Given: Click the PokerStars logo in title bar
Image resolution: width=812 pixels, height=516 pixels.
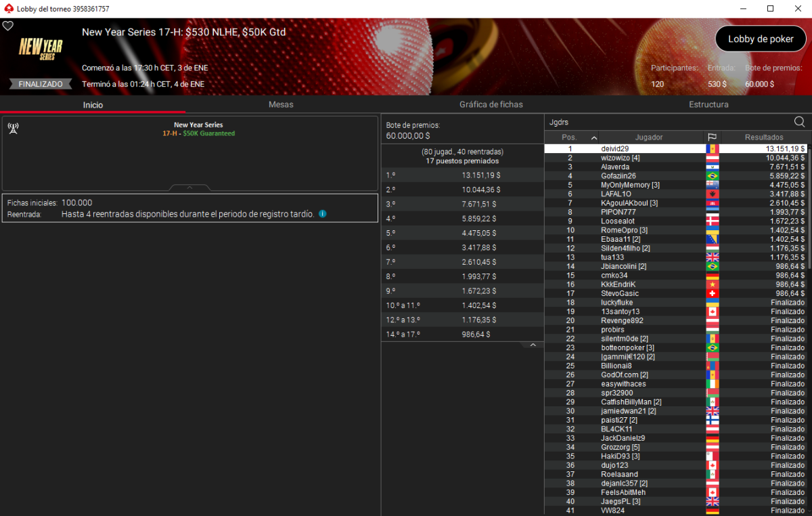Looking at the screenshot, I should coord(8,9).
